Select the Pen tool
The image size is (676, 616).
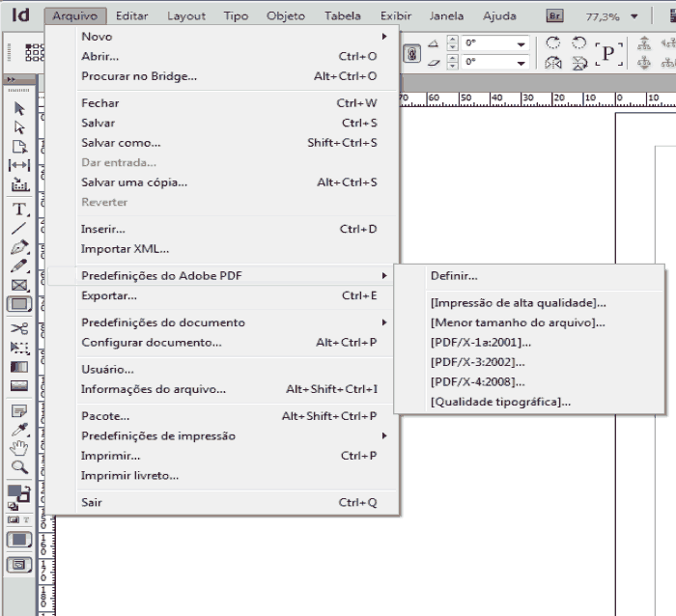pos(19,247)
